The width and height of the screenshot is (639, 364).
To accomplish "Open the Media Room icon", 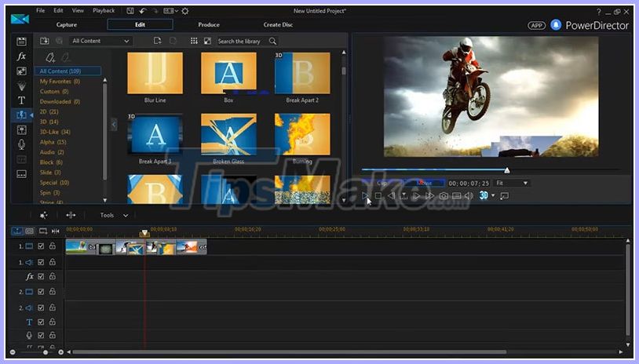I will (21, 41).
